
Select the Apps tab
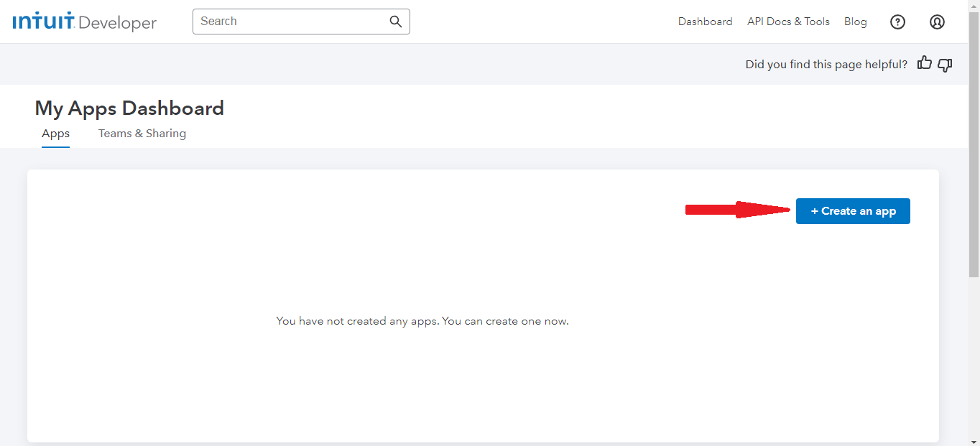point(55,134)
